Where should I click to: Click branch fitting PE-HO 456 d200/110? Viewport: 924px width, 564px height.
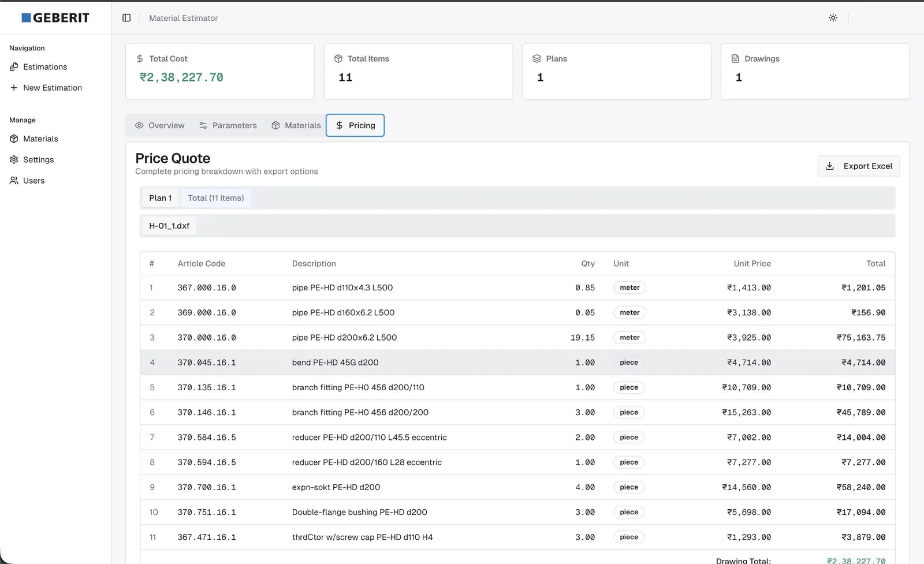[x=358, y=387]
